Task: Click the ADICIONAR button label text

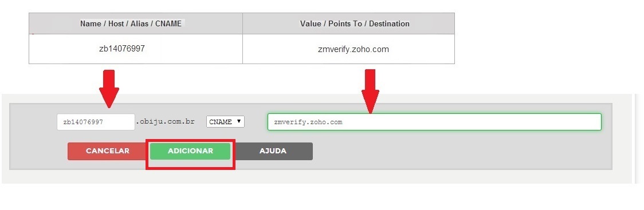Action: 190,151
